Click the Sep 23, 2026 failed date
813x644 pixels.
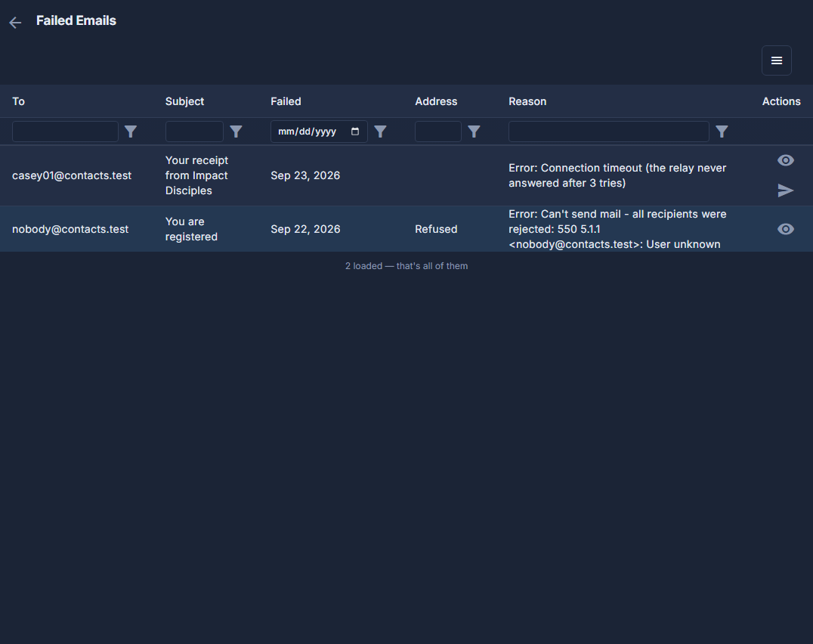(305, 176)
